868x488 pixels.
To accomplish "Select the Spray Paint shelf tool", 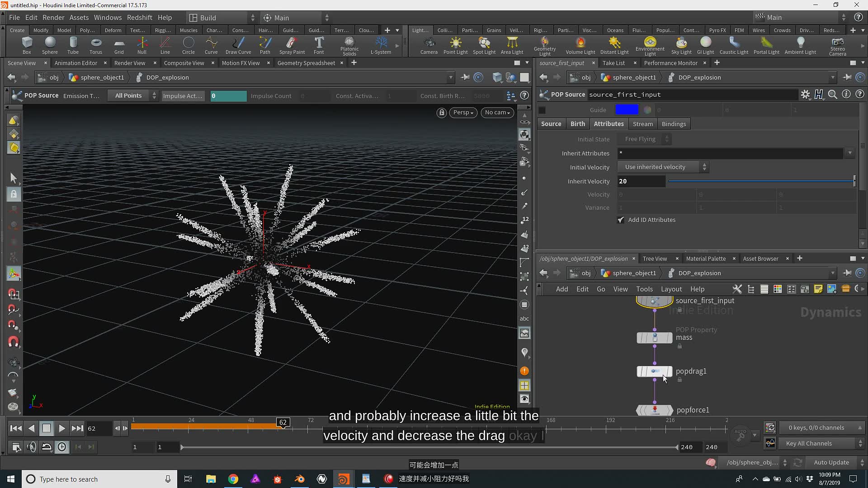I will pyautogui.click(x=292, y=46).
